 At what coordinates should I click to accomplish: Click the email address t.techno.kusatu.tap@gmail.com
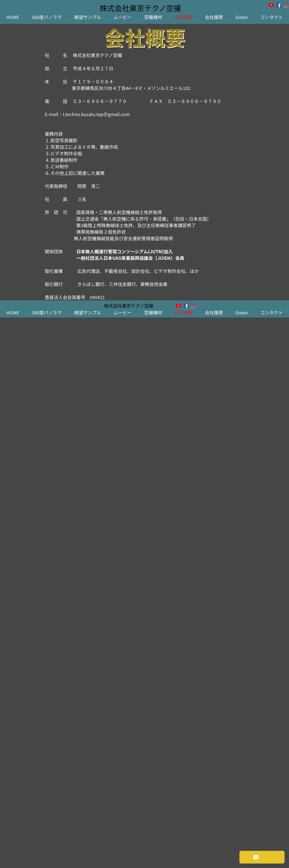96,114
